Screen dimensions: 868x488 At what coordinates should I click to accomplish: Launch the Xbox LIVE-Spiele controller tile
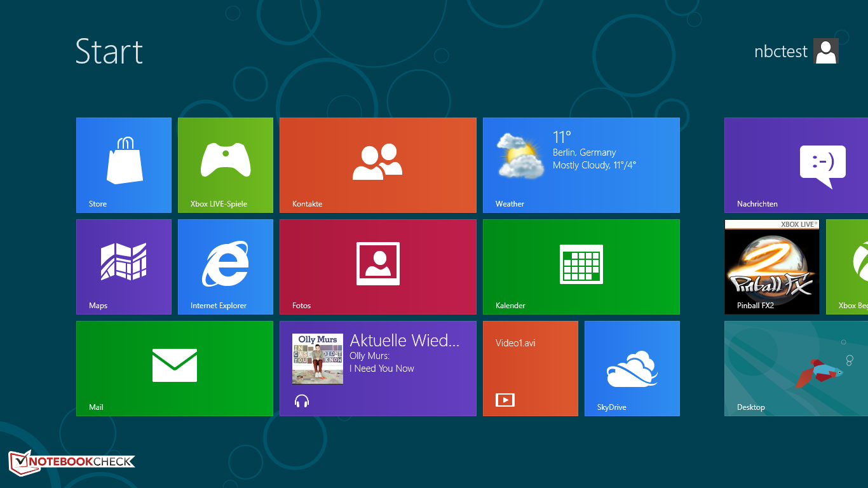(226, 165)
